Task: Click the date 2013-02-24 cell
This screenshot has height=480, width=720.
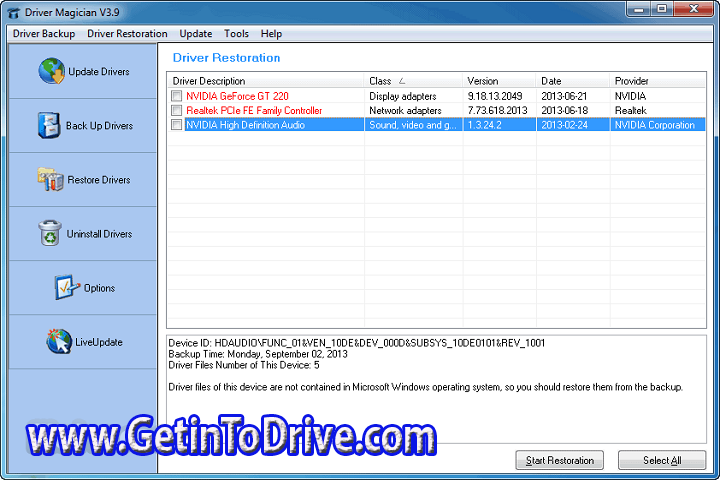Action: pyautogui.click(x=564, y=125)
